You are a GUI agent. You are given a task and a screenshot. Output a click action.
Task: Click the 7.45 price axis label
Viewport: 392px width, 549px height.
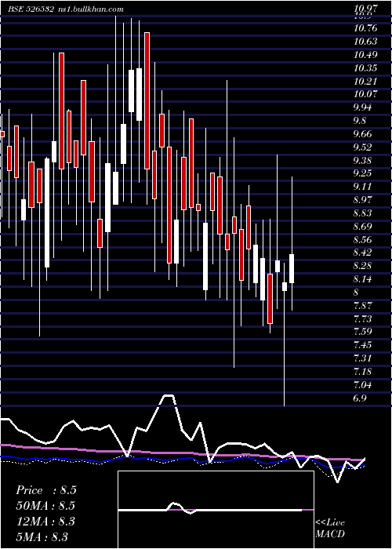(x=362, y=345)
